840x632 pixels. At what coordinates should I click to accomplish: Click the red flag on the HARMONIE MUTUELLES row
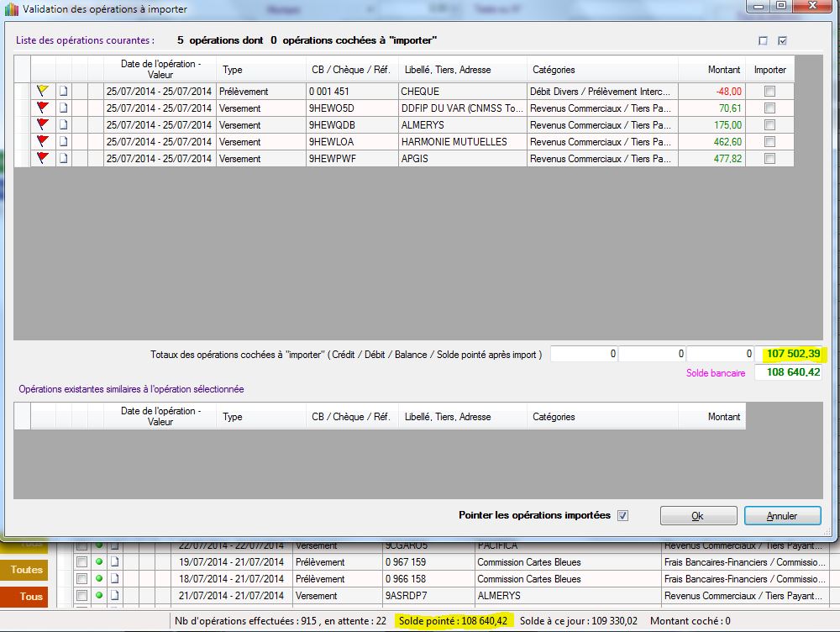tap(43, 141)
